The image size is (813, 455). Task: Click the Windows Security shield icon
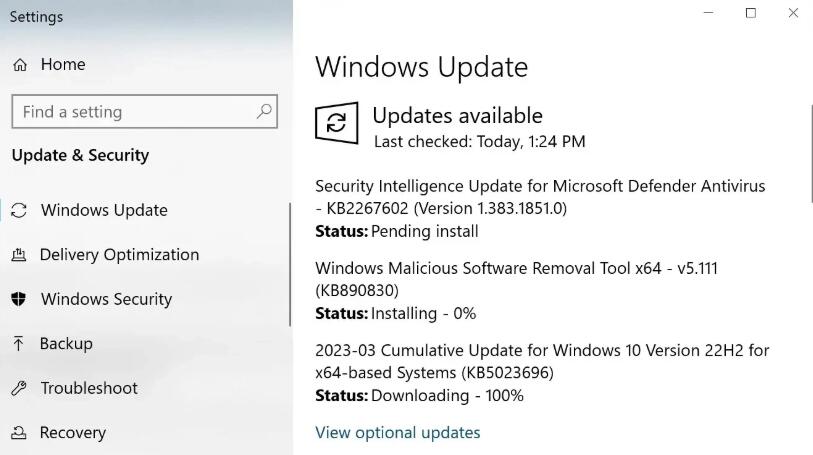pyautogui.click(x=19, y=299)
